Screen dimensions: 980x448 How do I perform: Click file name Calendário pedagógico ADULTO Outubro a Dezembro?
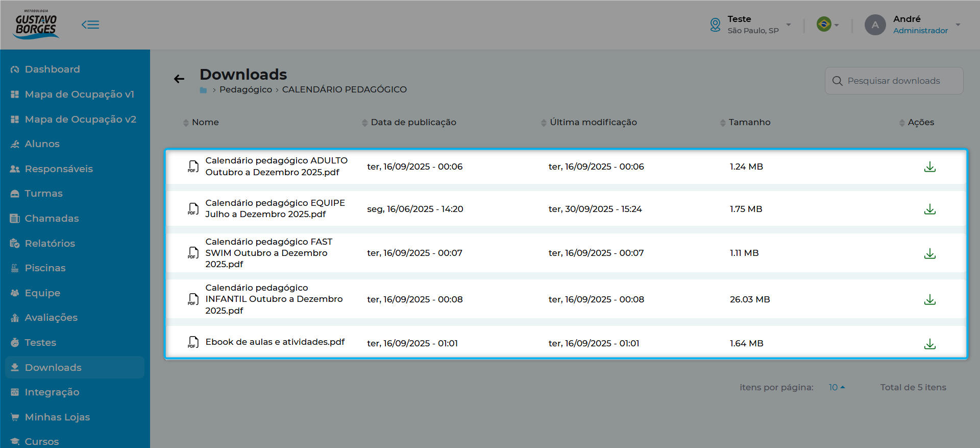[x=277, y=167]
